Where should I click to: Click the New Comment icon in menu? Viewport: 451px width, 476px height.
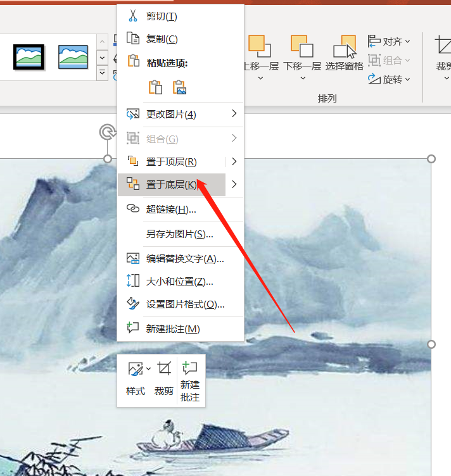coord(133,328)
